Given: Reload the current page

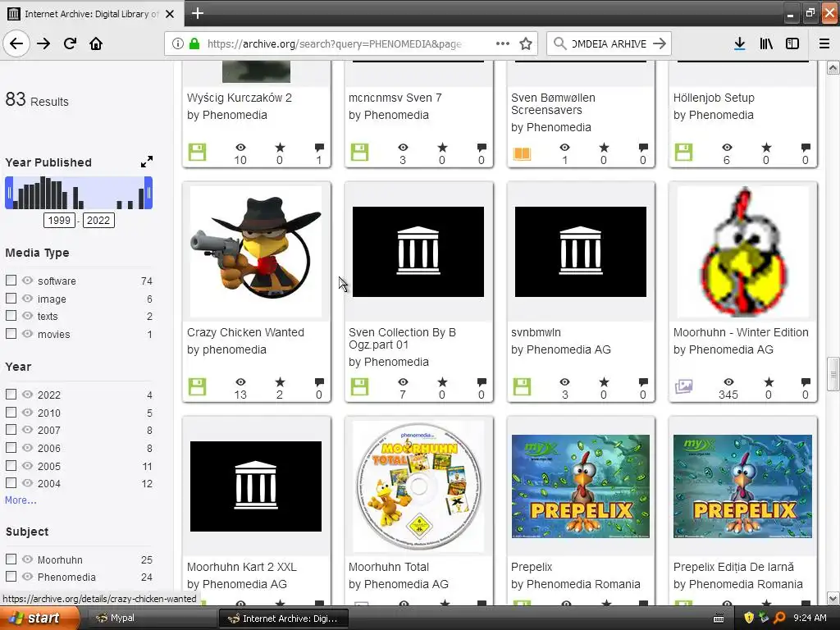Looking at the screenshot, I should click(70, 43).
